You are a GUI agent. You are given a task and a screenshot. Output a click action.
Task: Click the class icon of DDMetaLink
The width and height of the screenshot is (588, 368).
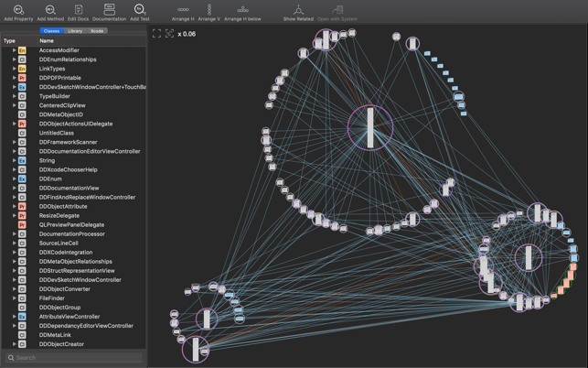point(22,335)
